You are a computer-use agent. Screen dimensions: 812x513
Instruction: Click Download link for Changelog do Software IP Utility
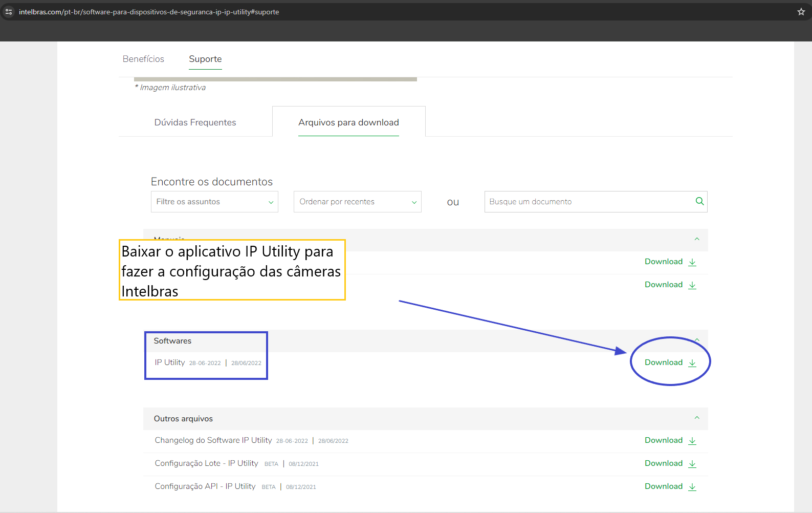point(664,440)
